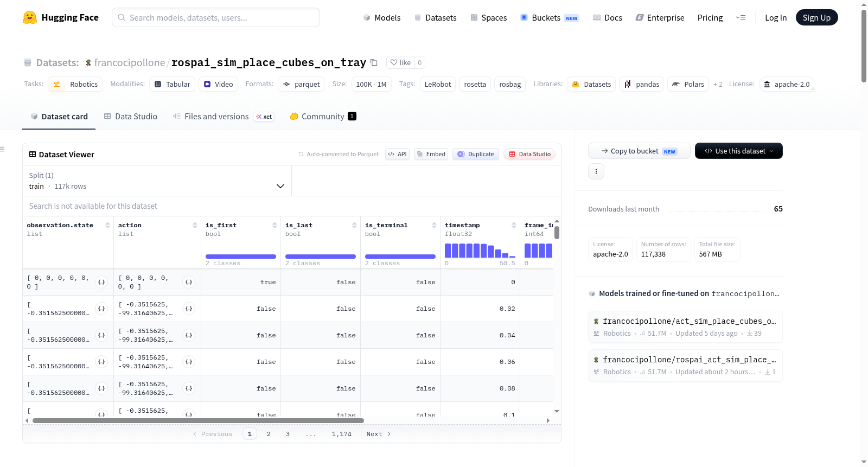Expand JSON of observation.state in 0.08 row

point(101,388)
